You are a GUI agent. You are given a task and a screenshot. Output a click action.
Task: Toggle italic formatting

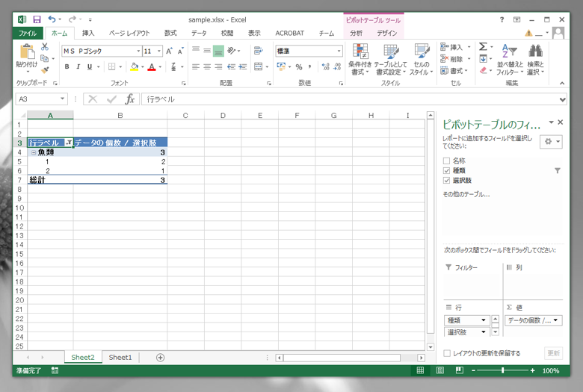[78, 67]
